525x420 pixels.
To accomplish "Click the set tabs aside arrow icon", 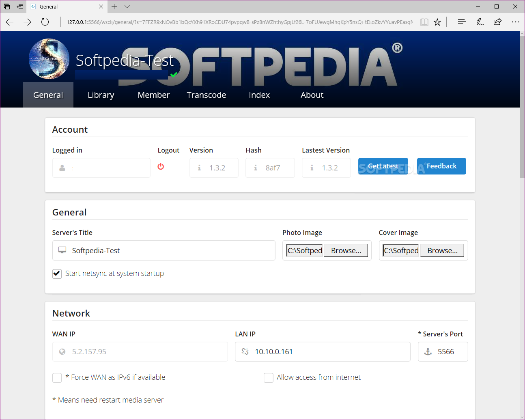I will pos(20,6).
